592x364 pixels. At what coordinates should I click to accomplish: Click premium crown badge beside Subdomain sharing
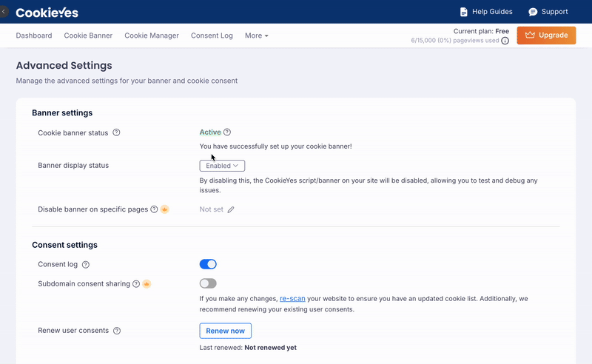pos(147,284)
